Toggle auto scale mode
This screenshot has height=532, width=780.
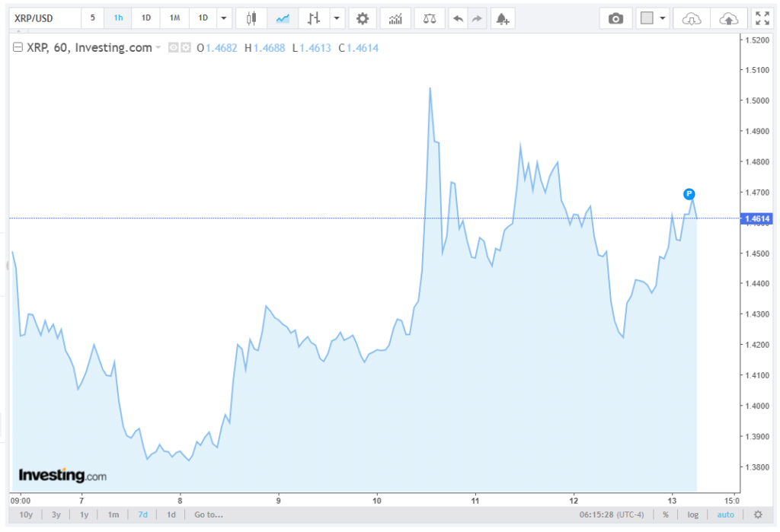pyautogui.click(x=725, y=514)
